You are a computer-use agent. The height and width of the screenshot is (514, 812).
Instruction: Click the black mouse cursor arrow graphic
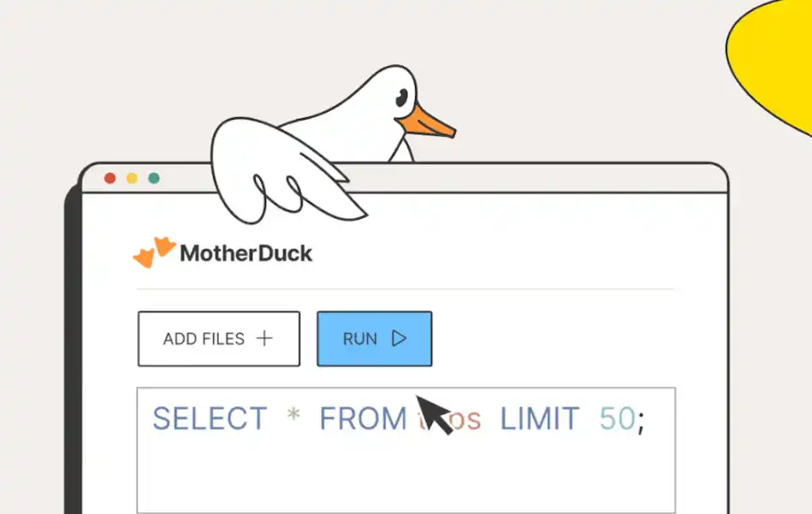pyautogui.click(x=434, y=414)
